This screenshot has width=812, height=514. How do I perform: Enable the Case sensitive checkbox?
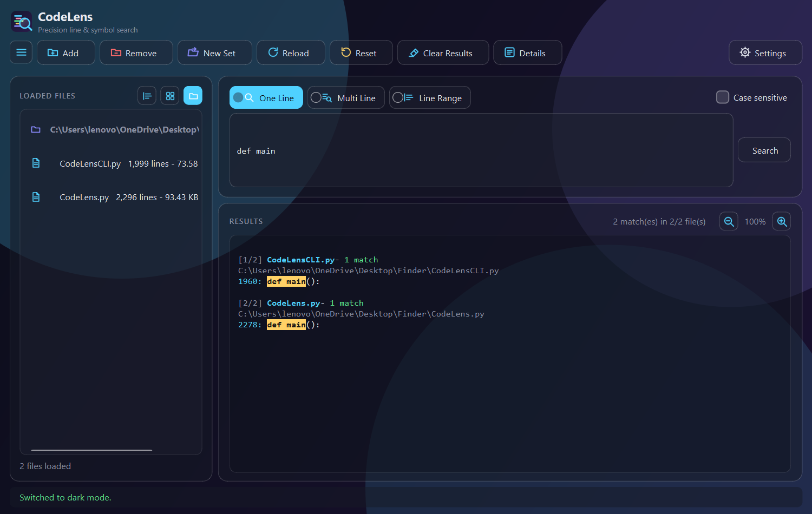point(723,97)
